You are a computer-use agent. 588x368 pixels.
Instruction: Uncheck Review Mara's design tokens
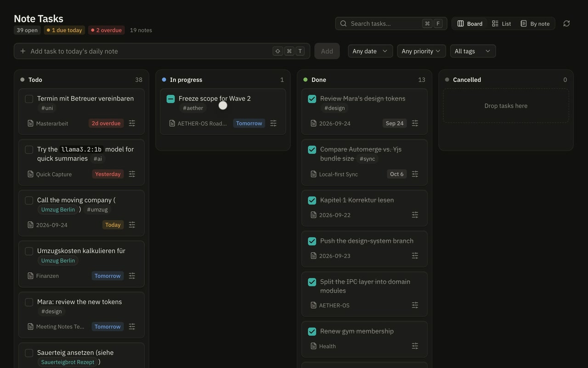[312, 99]
